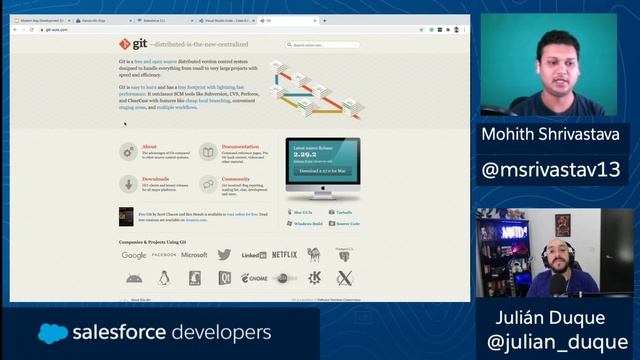
Task: Click the Documentation book icon
Action: click(x=208, y=152)
